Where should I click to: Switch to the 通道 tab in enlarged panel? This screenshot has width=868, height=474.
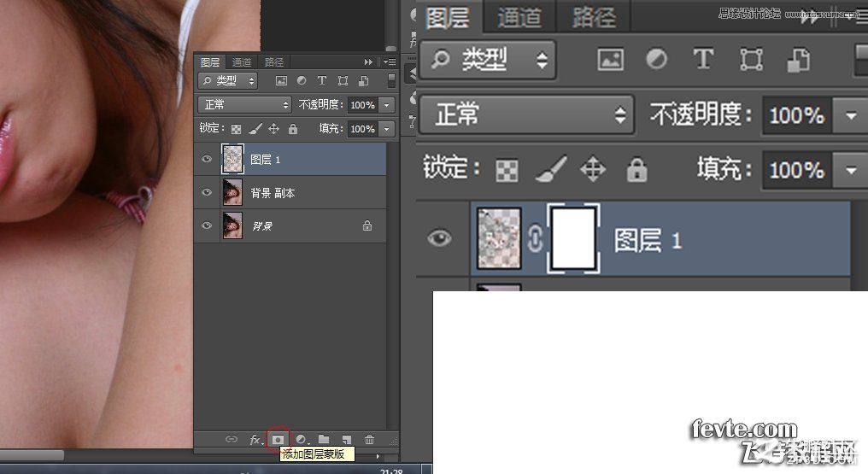(519, 17)
